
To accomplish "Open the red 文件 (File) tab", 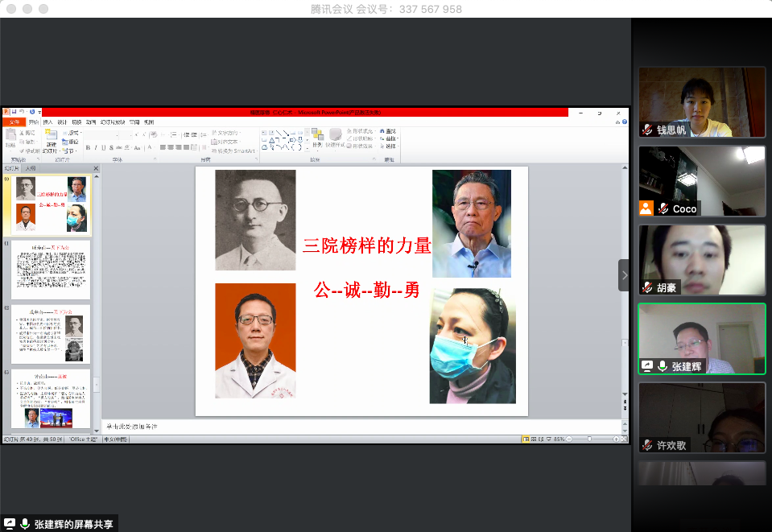I will point(14,122).
